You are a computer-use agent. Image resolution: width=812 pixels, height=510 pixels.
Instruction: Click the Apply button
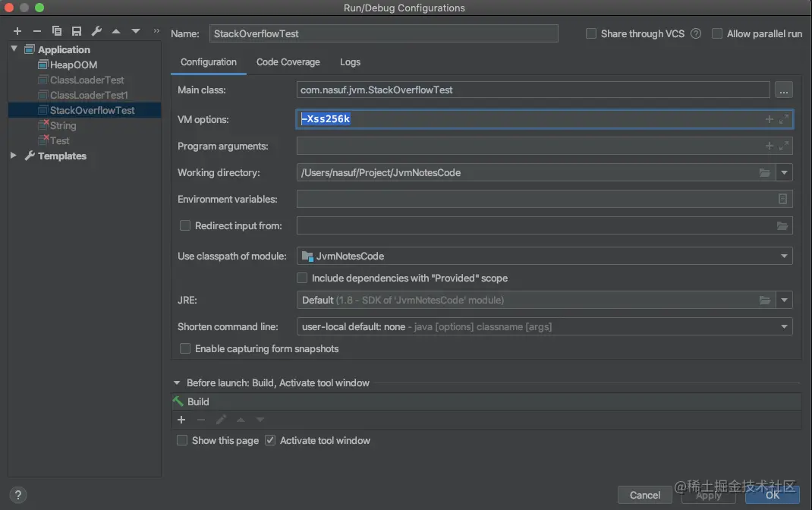(x=709, y=495)
